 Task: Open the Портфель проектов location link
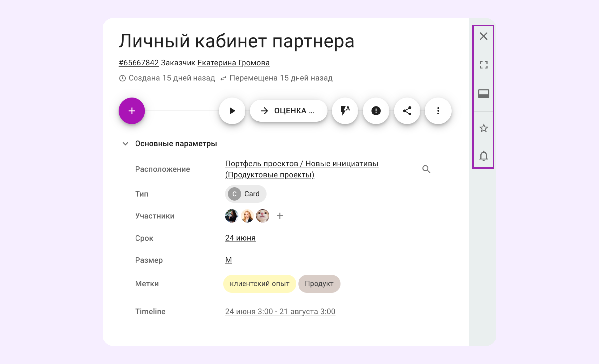point(301,169)
